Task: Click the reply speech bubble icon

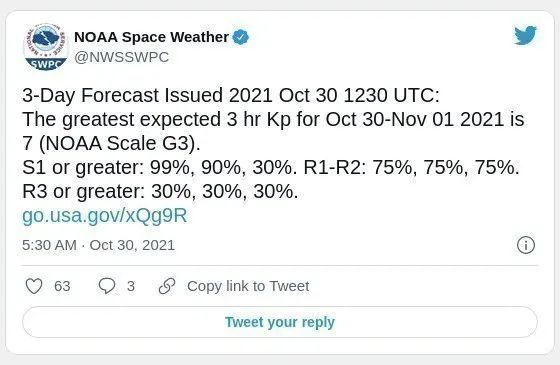Action: click(107, 286)
